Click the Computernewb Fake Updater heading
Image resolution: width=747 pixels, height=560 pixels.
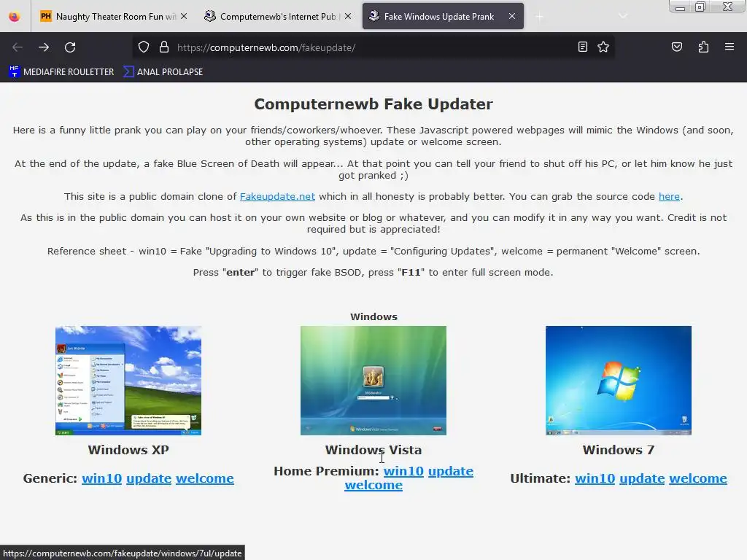tap(373, 104)
